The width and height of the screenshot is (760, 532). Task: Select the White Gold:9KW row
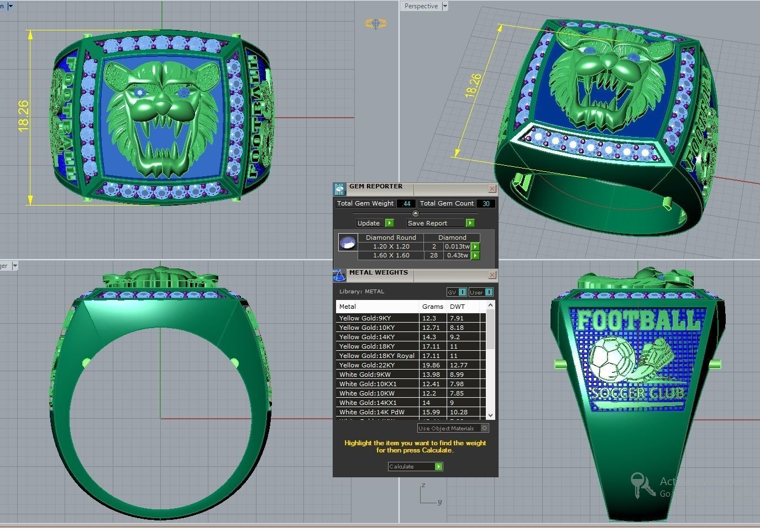pos(411,375)
